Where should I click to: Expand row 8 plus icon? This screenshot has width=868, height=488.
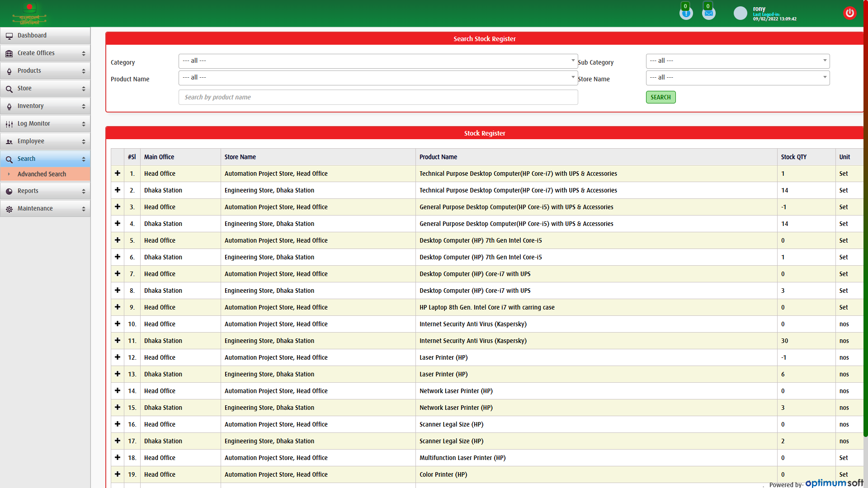tap(118, 290)
